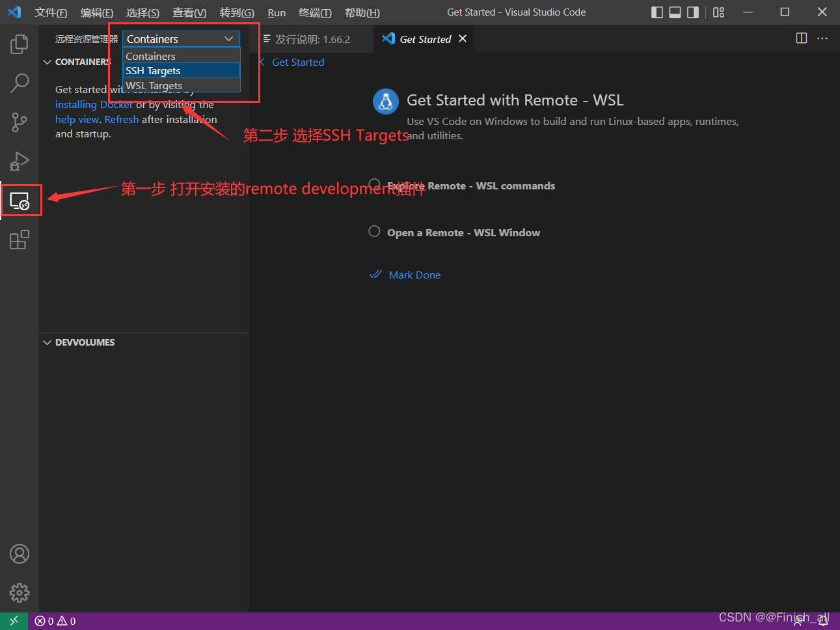Open the Source Control view icon

click(20, 122)
